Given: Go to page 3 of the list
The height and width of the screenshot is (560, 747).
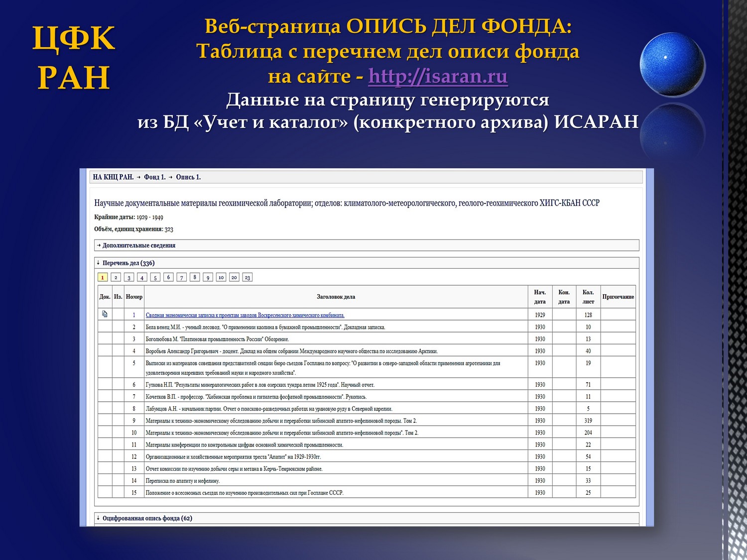Looking at the screenshot, I should (x=129, y=277).
